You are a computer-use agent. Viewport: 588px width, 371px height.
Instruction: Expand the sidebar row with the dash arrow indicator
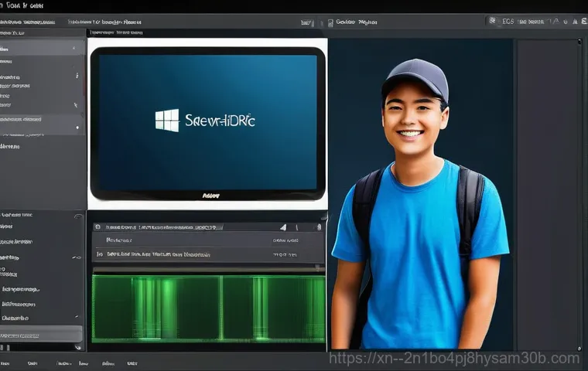(76, 257)
